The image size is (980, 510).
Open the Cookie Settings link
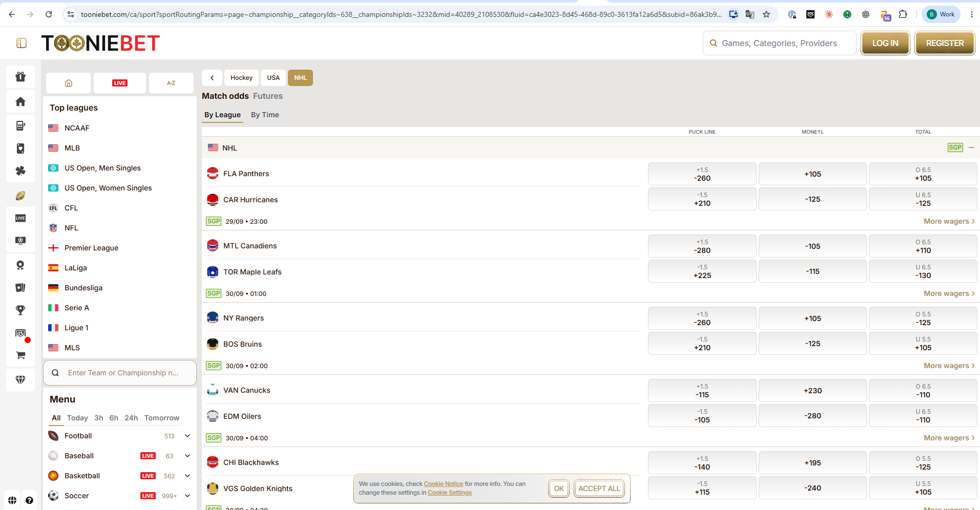tap(450, 493)
